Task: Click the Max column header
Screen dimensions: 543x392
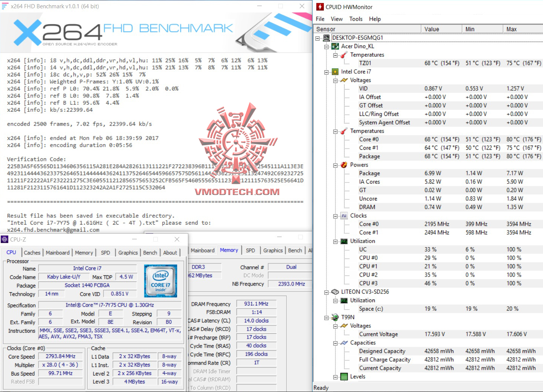Action: click(523, 29)
